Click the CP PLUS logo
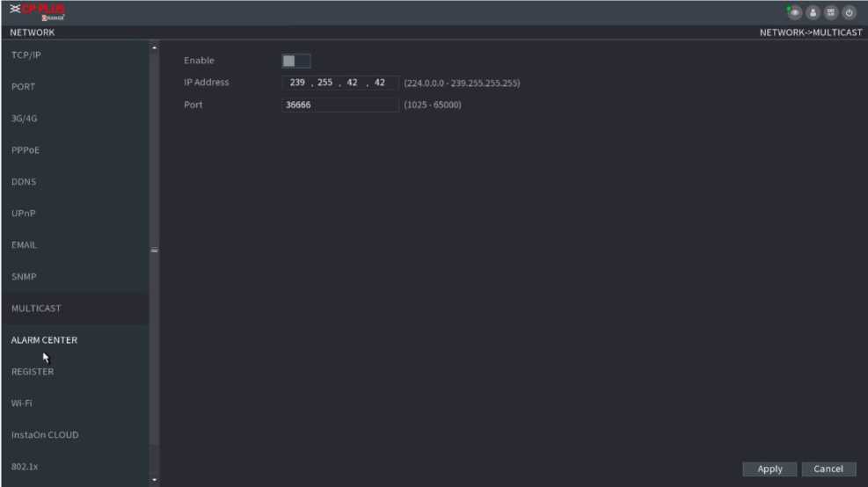 38,12
